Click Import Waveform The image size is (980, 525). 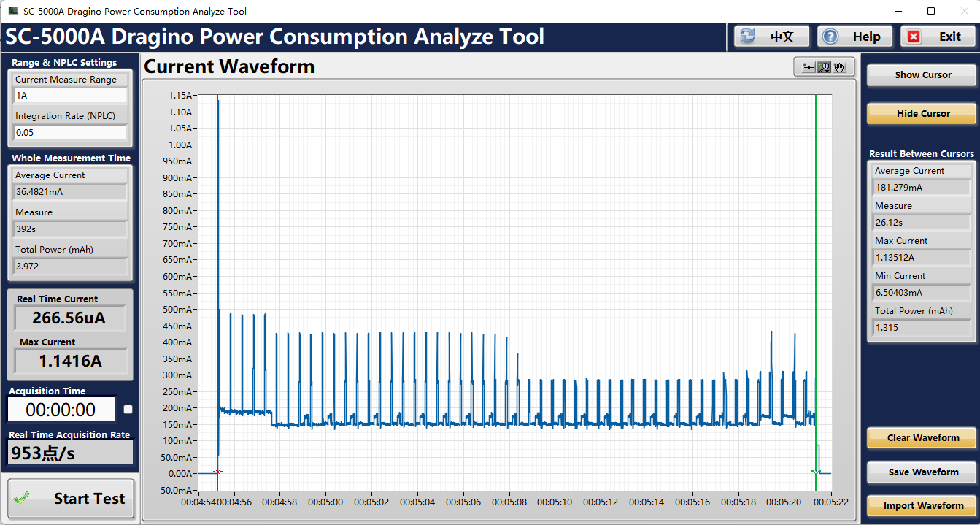click(922, 505)
